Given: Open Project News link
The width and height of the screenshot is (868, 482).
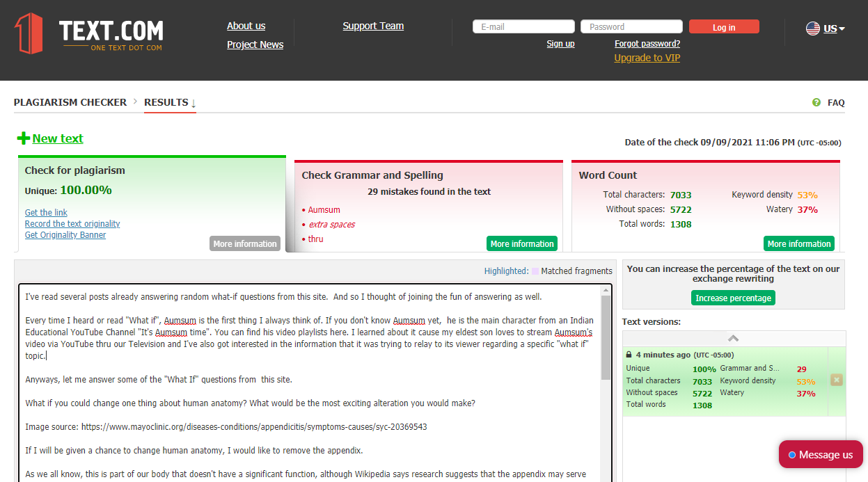Looking at the screenshot, I should pyautogui.click(x=255, y=45).
